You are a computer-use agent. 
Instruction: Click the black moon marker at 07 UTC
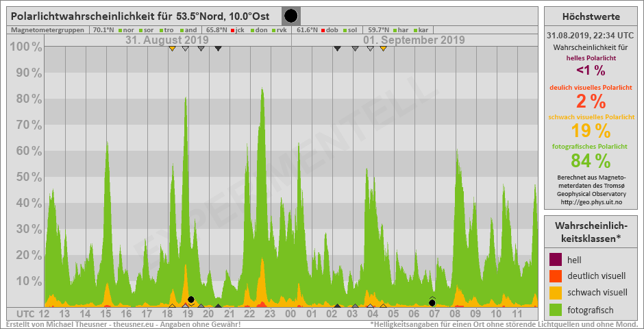tap(432, 302)
